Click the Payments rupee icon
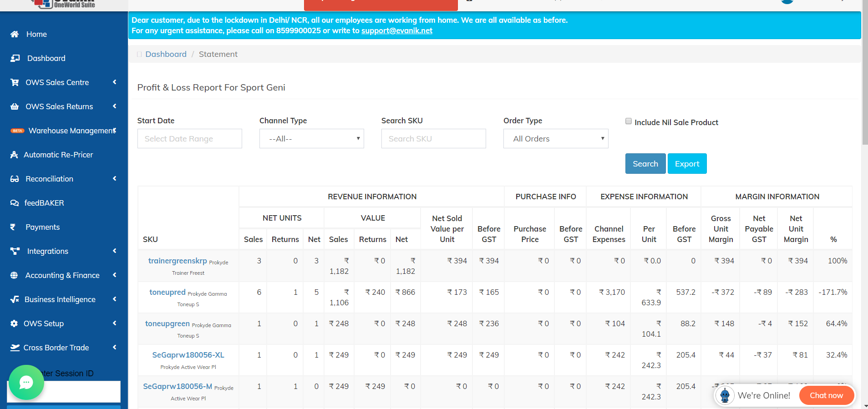 pos(13,227)
